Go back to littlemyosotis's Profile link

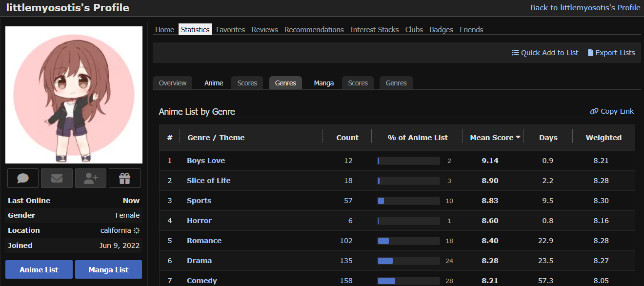point(585,7)
